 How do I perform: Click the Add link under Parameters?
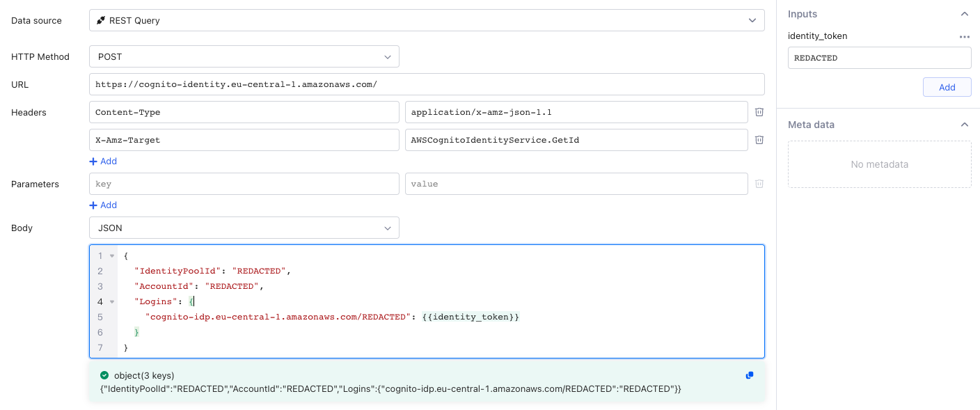click(103, 205)
